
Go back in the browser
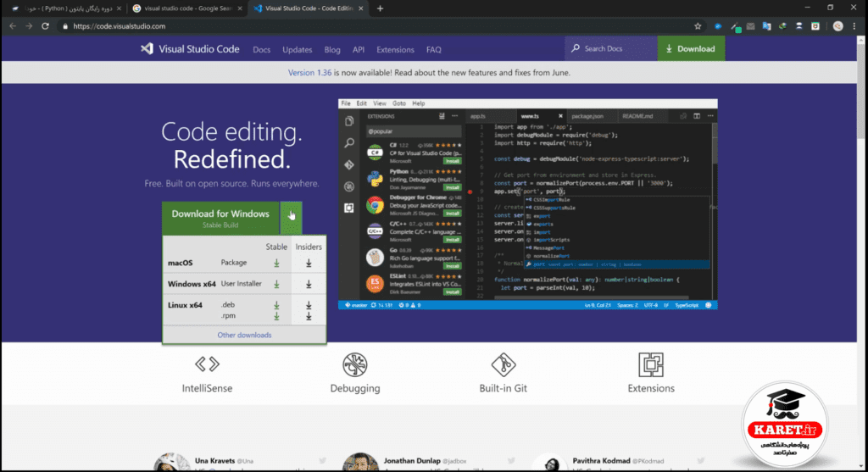pyautogui.click(x=13, y=26)
